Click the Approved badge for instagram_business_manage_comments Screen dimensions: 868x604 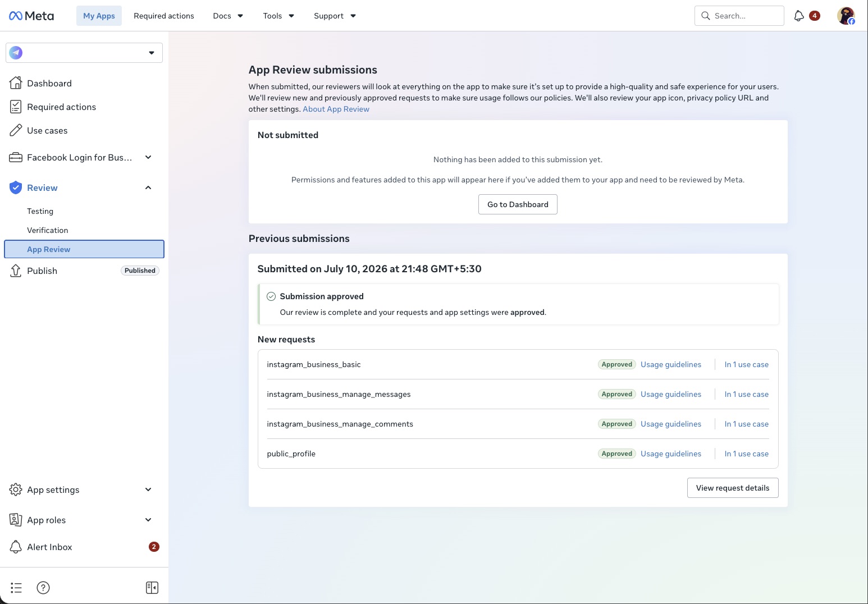coord(617,424)
